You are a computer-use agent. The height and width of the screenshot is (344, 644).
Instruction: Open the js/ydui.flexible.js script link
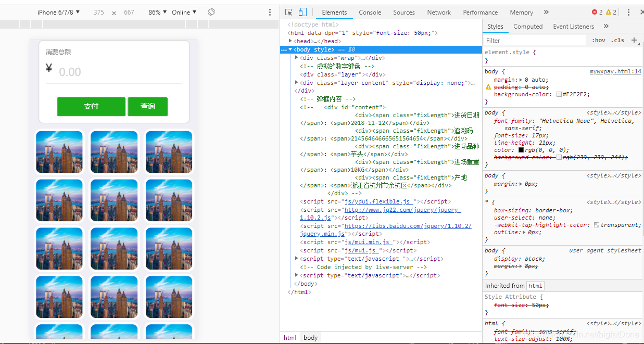click(x=380, y=201)
